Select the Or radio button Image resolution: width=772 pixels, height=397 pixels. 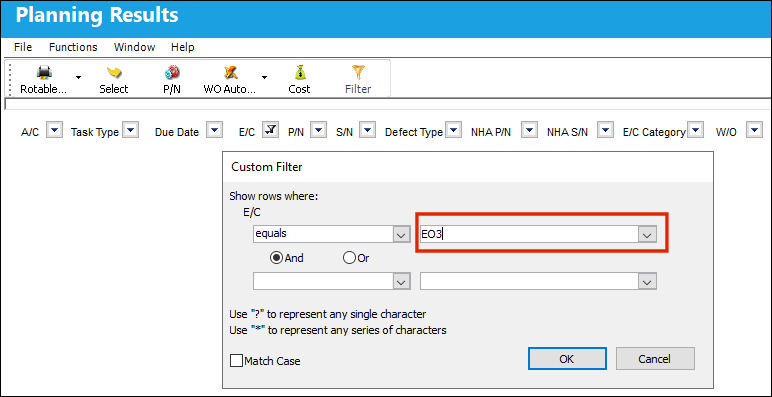tap(349, 258)
